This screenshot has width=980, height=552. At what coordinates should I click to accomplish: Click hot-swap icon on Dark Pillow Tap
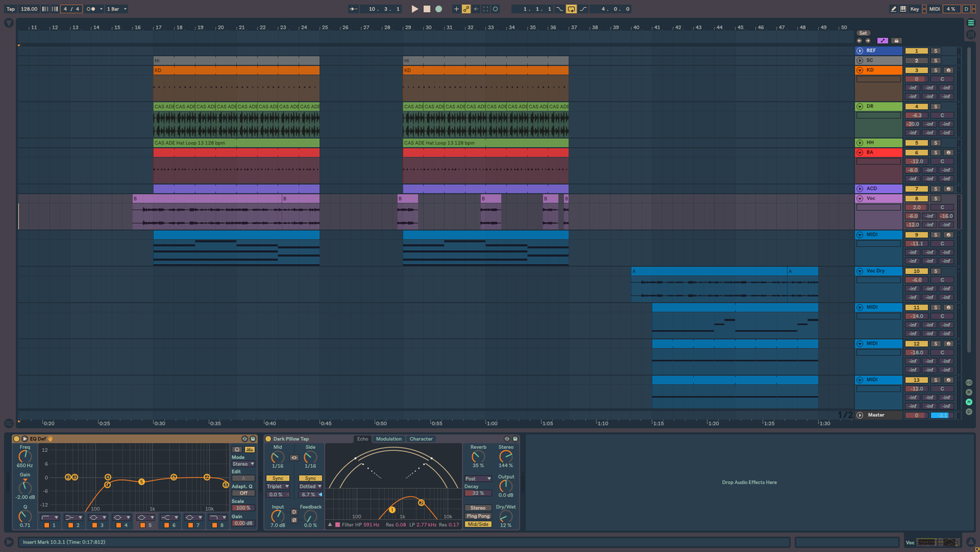(x=507, y=439)
